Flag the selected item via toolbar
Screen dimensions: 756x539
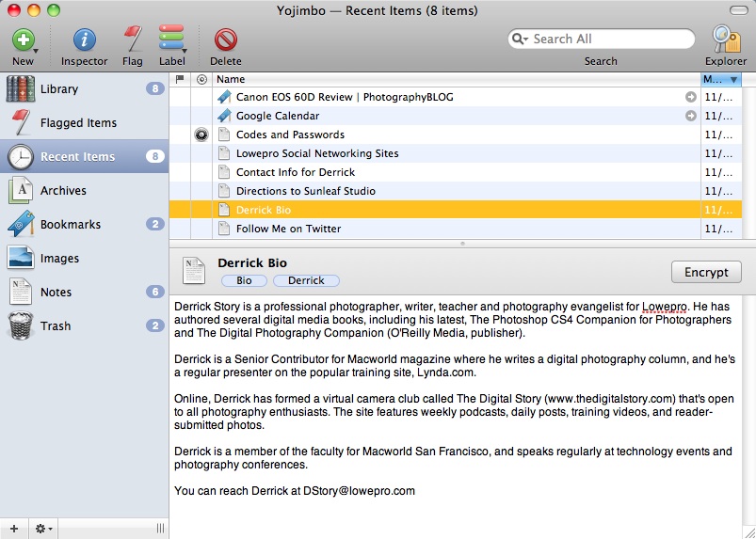point(133,40)
